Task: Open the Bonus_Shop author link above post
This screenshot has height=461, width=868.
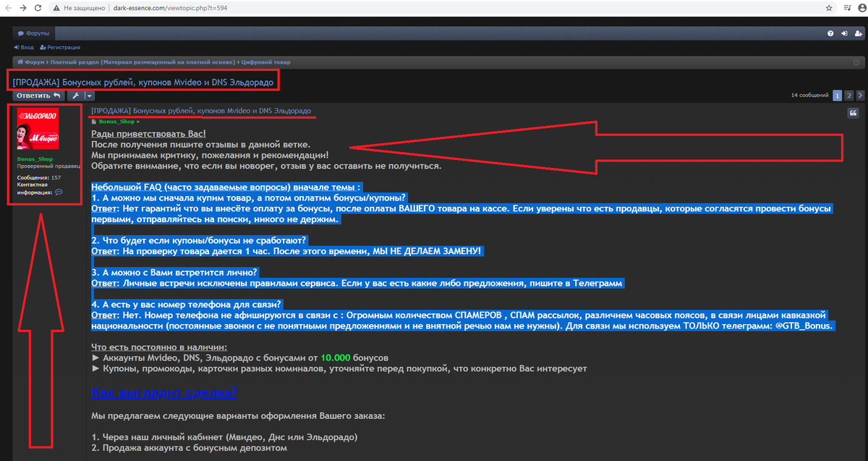Action: click(117, 122)
